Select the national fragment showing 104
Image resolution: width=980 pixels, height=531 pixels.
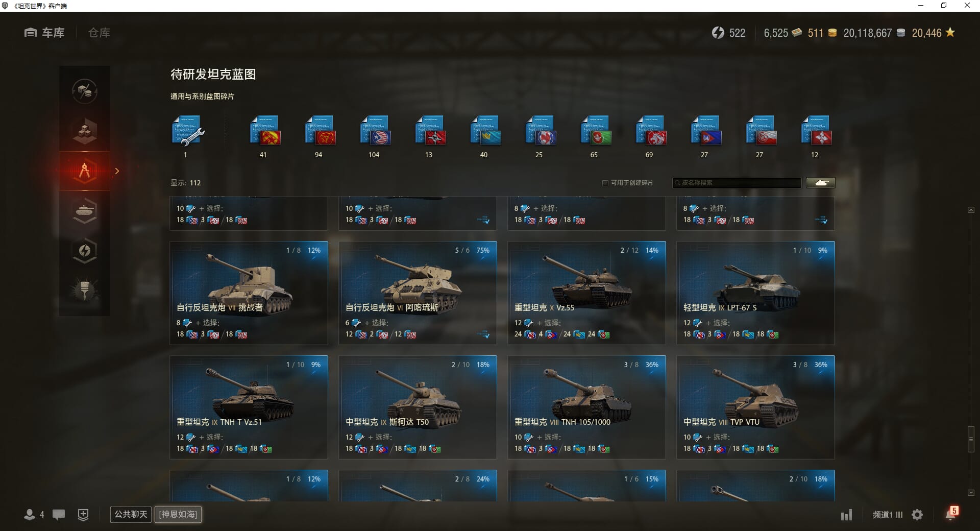click(x=374, y=131)
